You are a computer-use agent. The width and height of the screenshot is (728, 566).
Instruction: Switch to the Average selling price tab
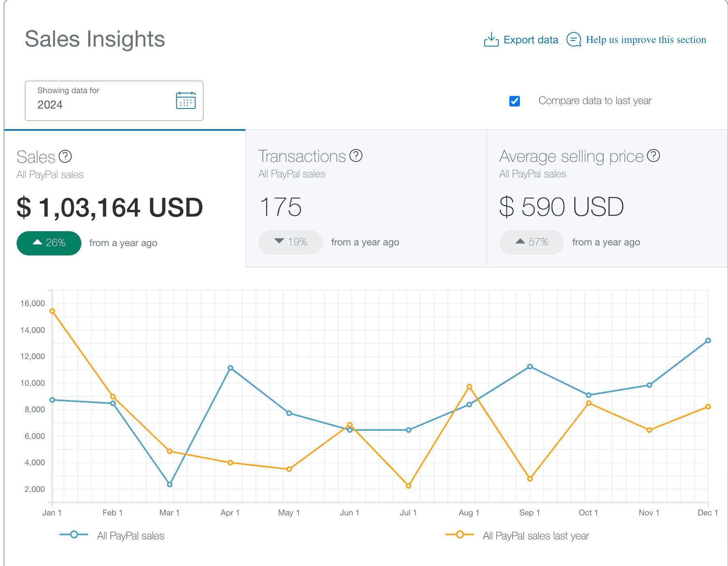[606, 198]
